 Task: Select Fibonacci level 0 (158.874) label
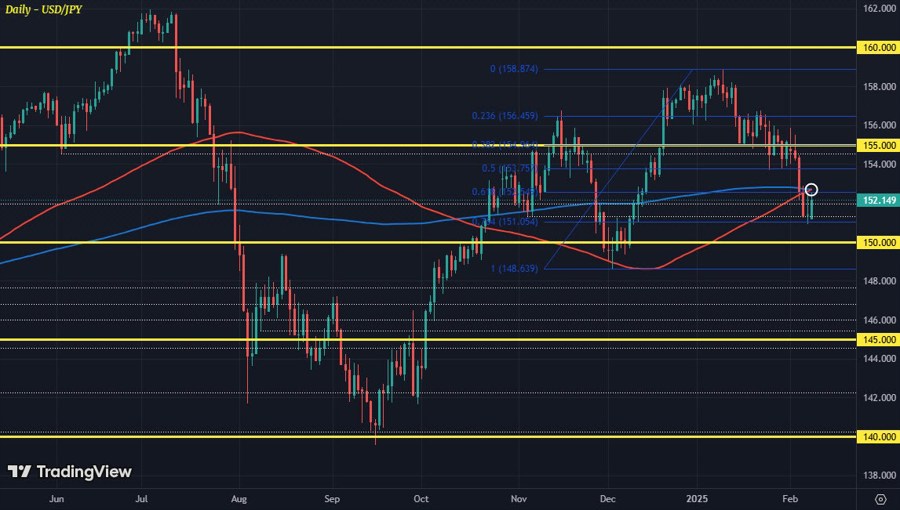(514, 69)
